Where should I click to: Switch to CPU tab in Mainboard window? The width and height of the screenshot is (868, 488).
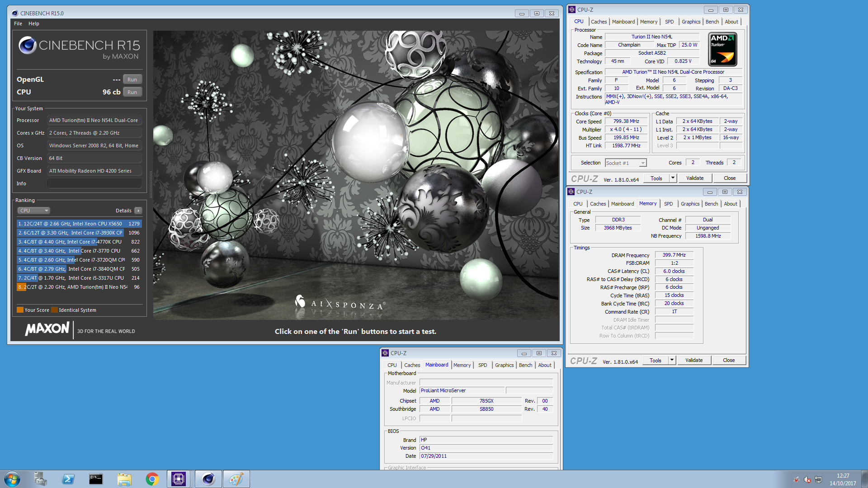[392, 365]
